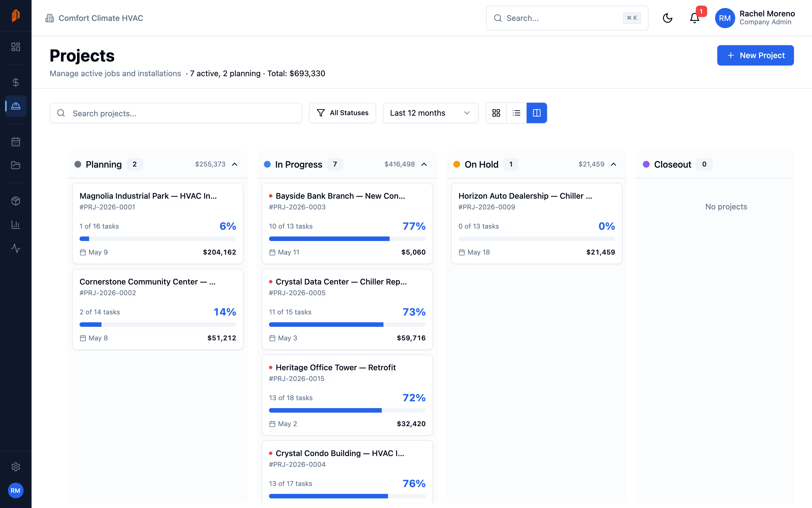Click the red dot on Bayside Bank Branch card
This screenshot has height=508, width=812.
click(271, 196)
